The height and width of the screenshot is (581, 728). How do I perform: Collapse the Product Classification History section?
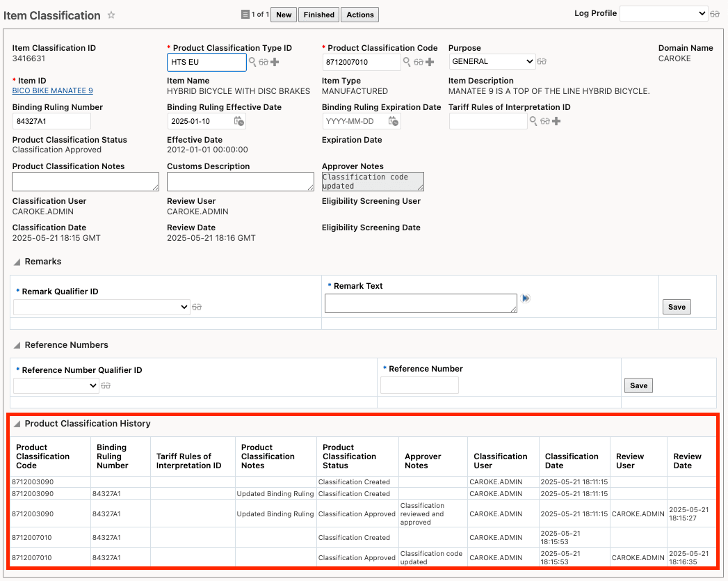tap(17, 424)
